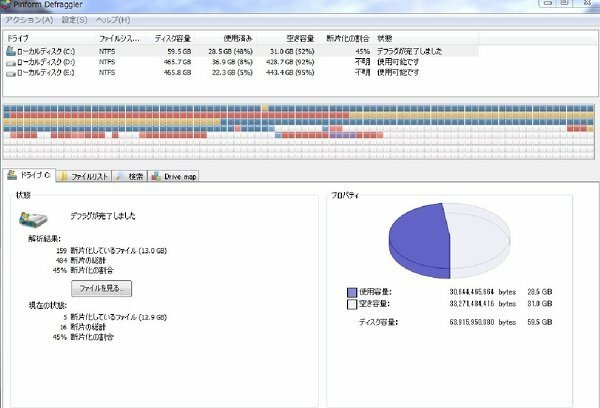The height and width of the screenshot is (408, 600).
Task: Click the 解析結果: heading
Action: [44, 239]
